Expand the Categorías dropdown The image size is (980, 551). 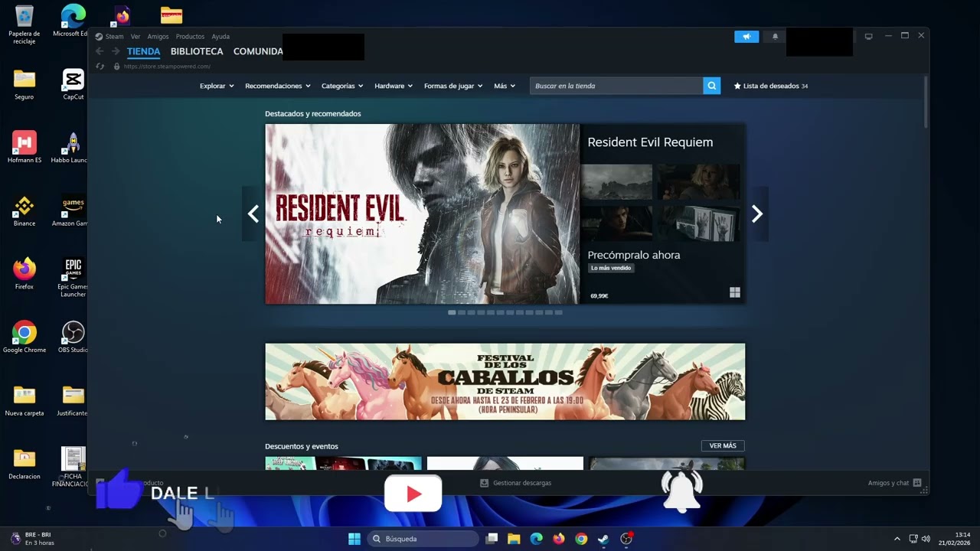pyautogui.click(x=342, y=86)
